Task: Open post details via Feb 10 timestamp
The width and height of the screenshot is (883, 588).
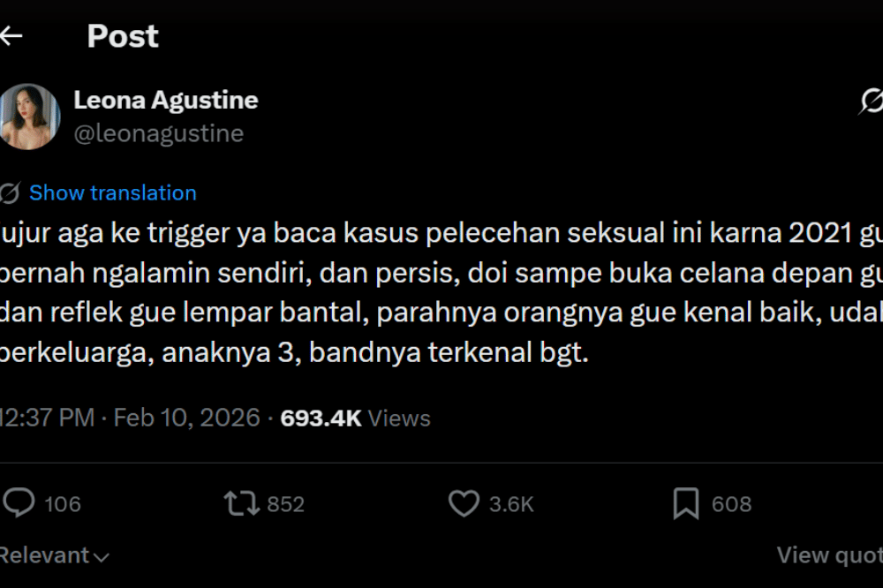Action: [186, 417]
